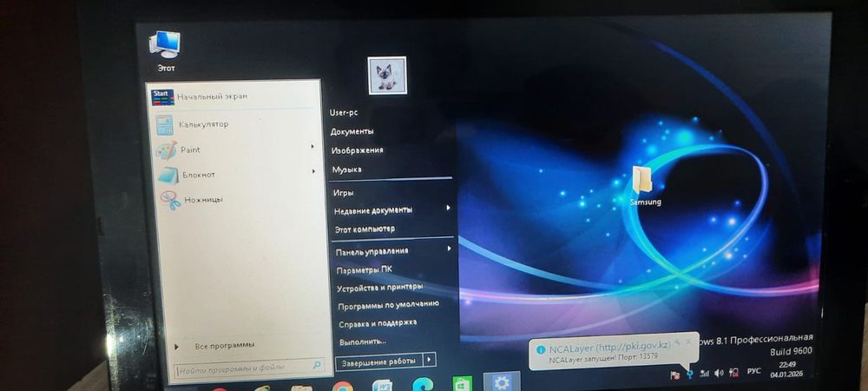Viewport: 868px width, 391px height.
Task: Open Microsoft Word from the taskbar
Action: [382, 385]
